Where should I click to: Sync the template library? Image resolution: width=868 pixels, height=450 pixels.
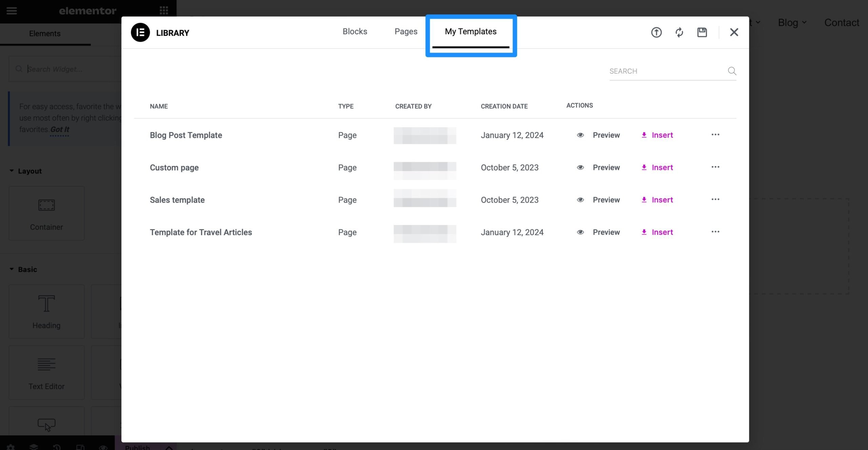(x=679, y=32)
